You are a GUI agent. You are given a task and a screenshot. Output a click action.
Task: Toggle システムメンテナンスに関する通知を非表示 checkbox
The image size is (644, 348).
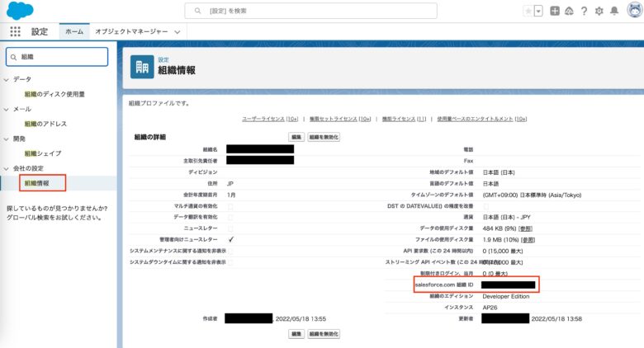click(x=230, y=252)
